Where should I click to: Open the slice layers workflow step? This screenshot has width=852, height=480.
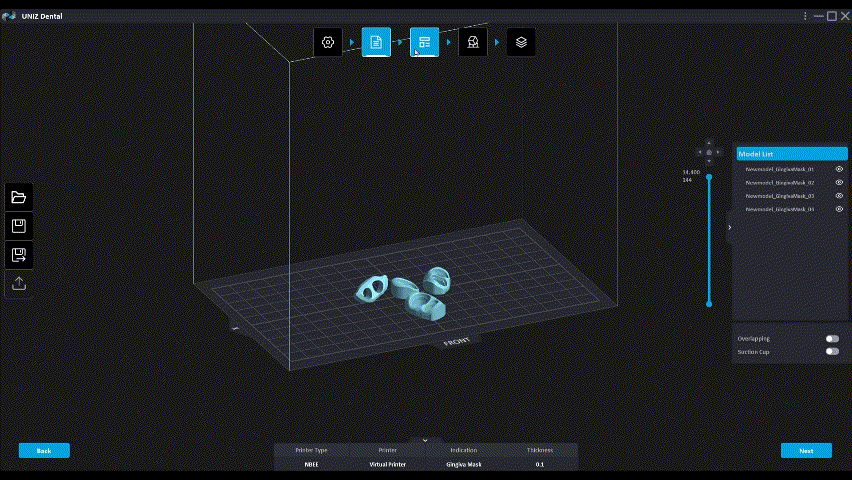point(521,42)
